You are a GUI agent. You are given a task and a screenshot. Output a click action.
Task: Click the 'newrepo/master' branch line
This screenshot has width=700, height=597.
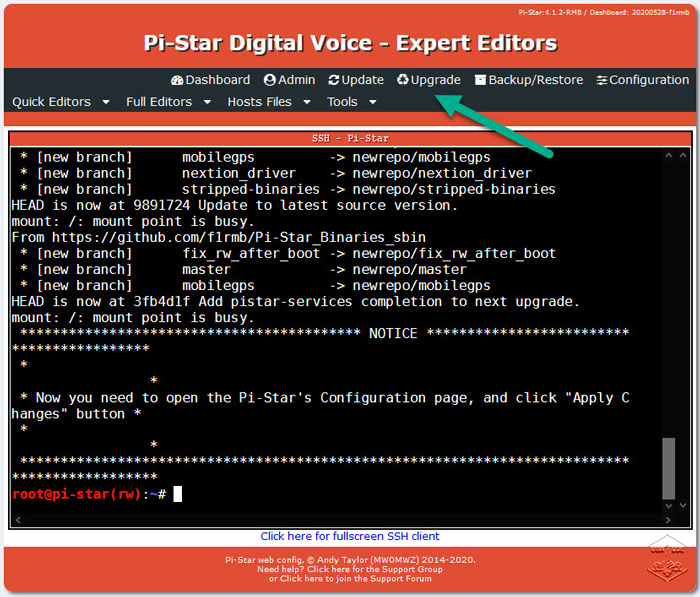click(243, 270)
